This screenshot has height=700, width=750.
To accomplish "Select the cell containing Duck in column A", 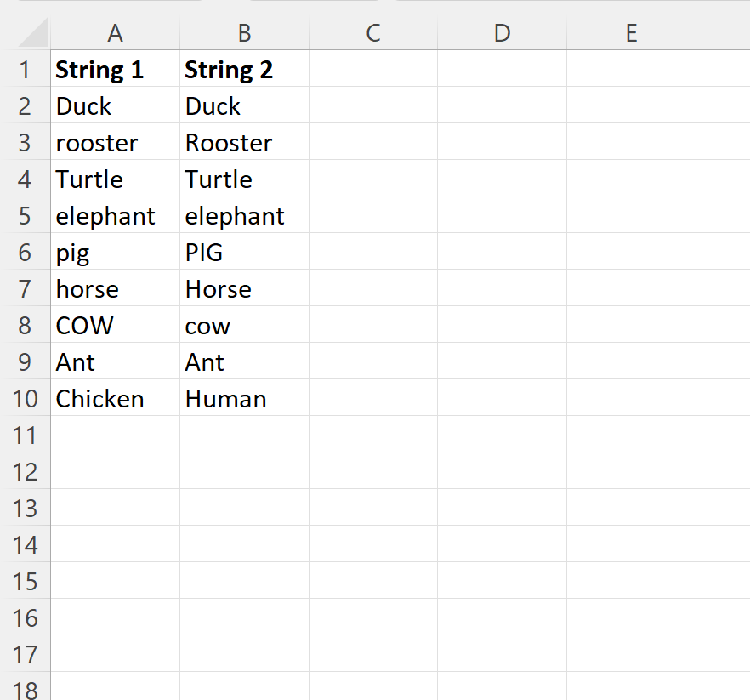I will point(115,105).
